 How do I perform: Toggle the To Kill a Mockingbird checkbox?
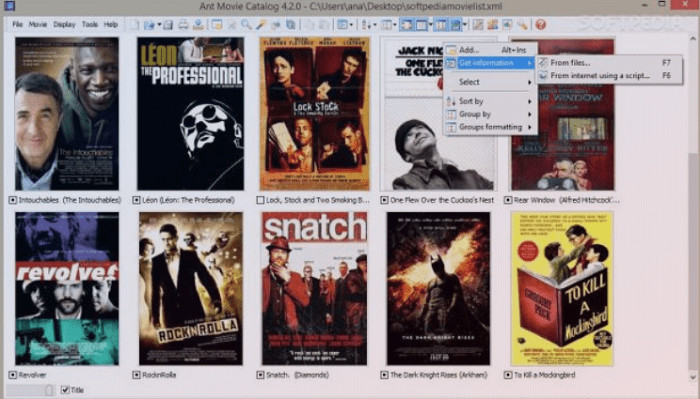coord(508,375)
